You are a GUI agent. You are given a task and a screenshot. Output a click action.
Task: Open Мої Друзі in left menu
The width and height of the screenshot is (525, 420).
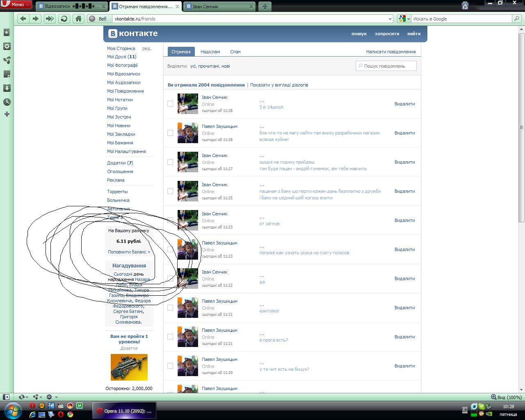pyautogui.click(x=122, y=57)
